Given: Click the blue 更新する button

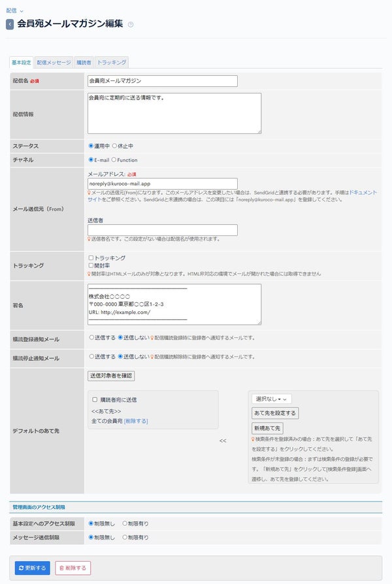Looking at the screenshot, I should (x=33, y=568).
